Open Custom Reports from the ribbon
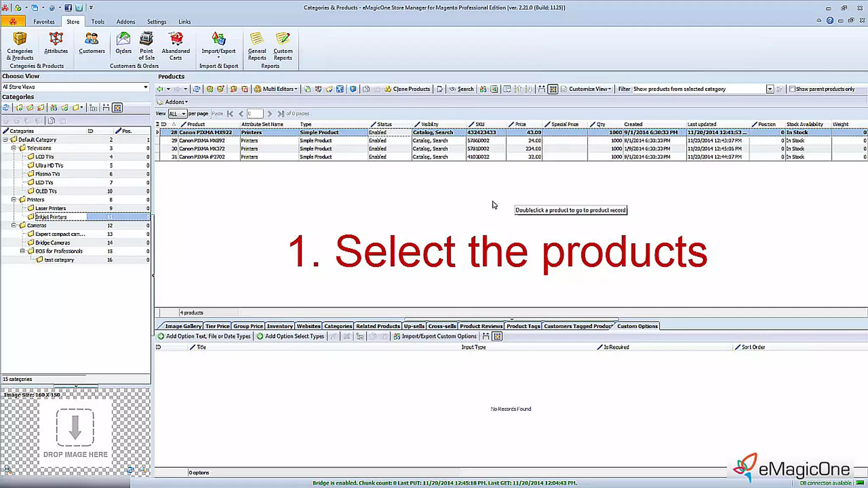 point(283,45)
